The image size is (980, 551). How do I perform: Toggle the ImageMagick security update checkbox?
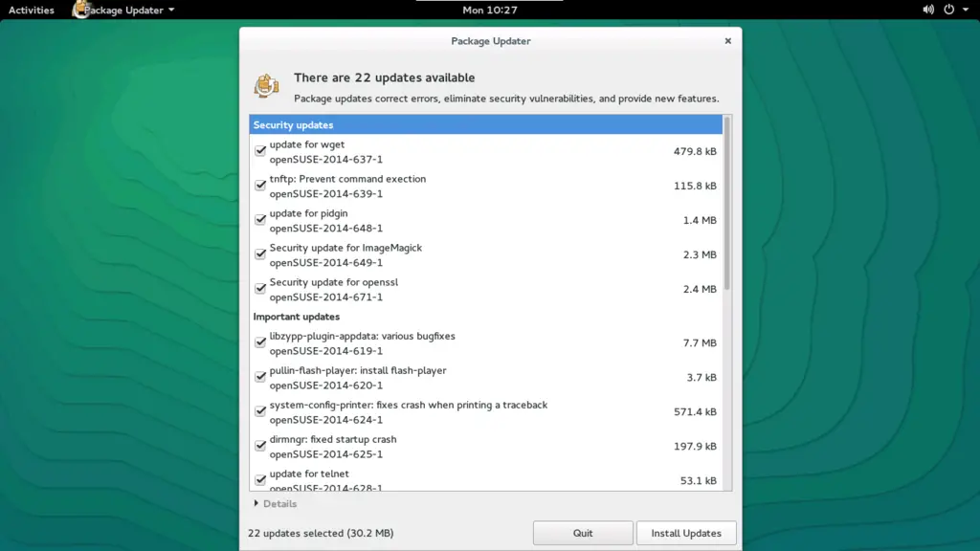260,254
